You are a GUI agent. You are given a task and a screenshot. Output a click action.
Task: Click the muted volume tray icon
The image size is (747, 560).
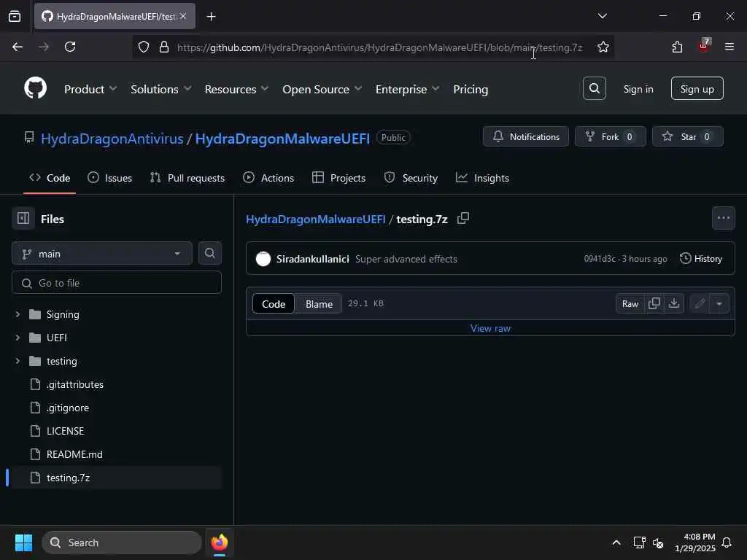pos(658,542)
